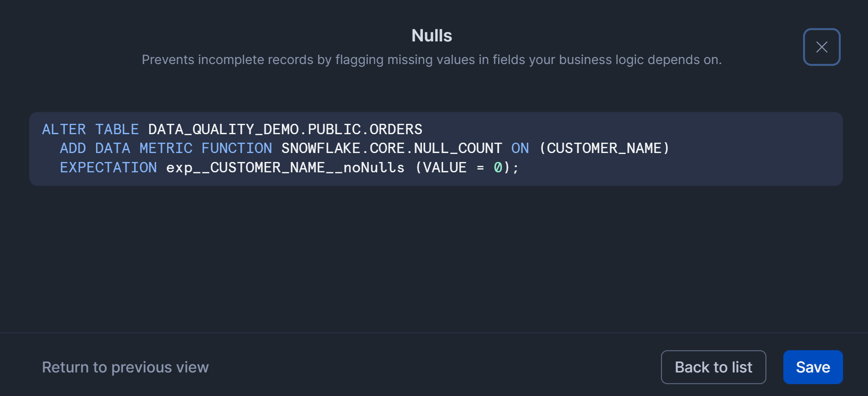Click the description text under Nulls
868x396 pixels.
(431, 60)
